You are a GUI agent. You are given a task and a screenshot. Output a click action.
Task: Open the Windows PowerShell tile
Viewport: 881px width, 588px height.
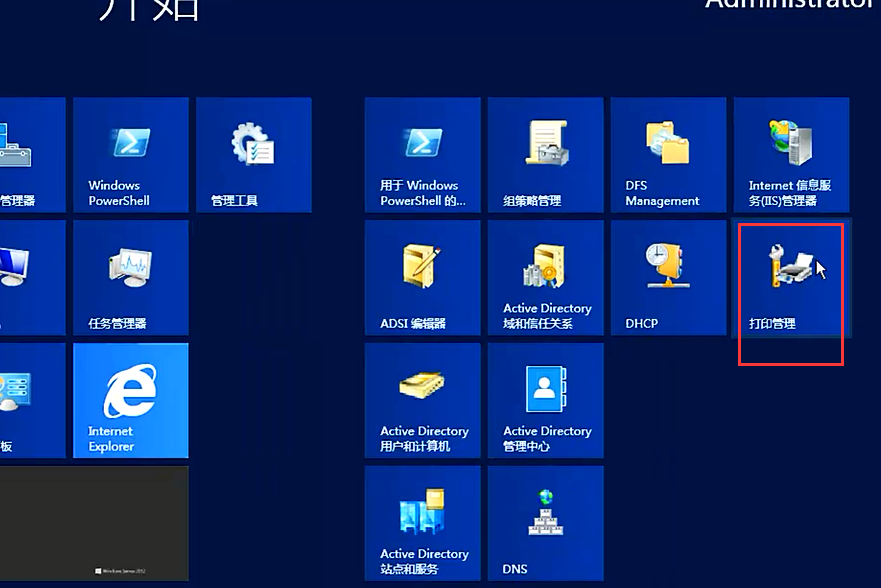tap(131, 155)
